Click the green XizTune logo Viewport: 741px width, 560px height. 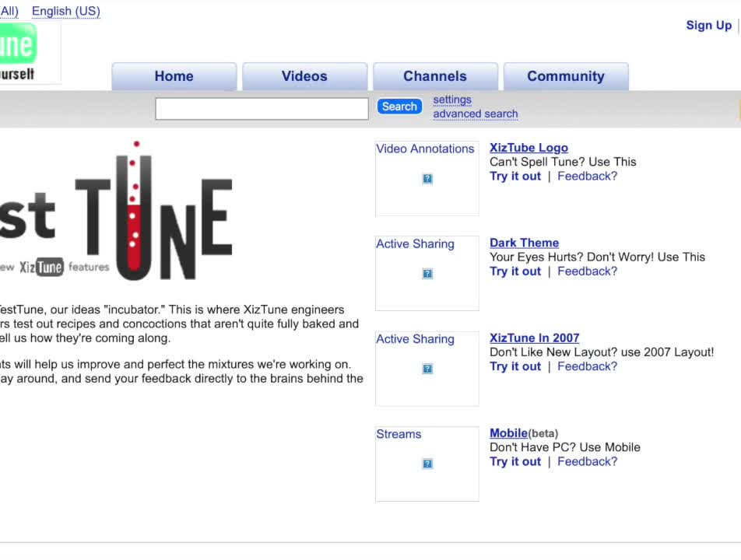[19, 47]
